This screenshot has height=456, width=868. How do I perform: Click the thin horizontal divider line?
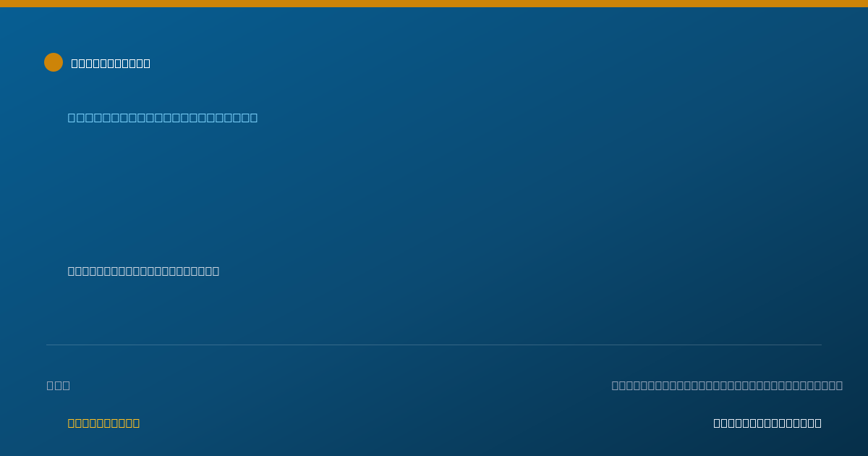click(434, 345)
